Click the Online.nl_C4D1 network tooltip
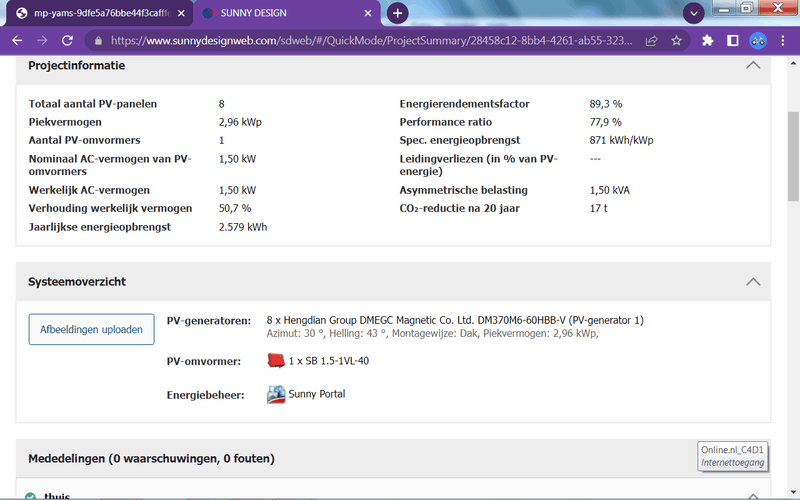This screenshot has height=500, width=800. click(733, 456)
